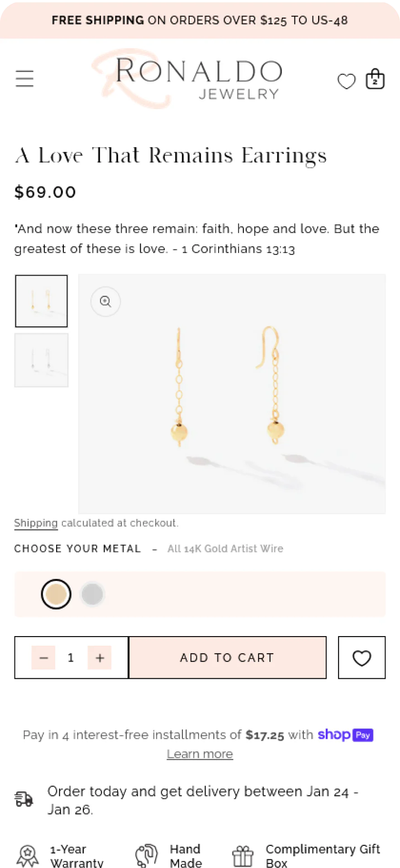Click the quantity number field
This screenshot has height=868, width=400.
[71, 657]
